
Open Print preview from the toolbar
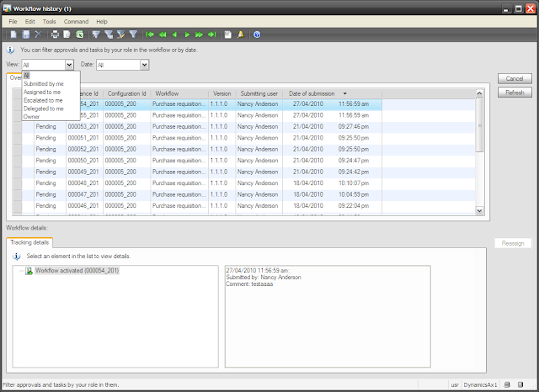click(67, 34)
